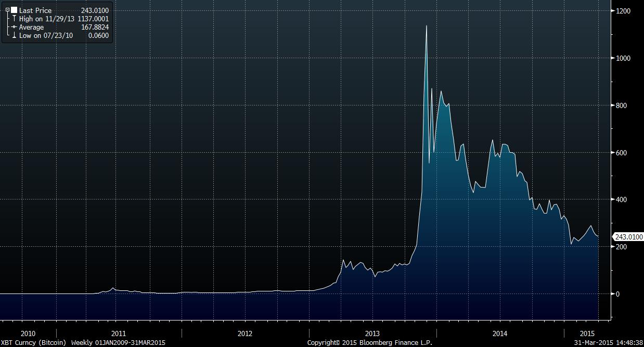Viewport: 644px width, 347px height.
Task: Click the 31-Mar-2015 14:48:38 timestamp
Action: (608, 343)
